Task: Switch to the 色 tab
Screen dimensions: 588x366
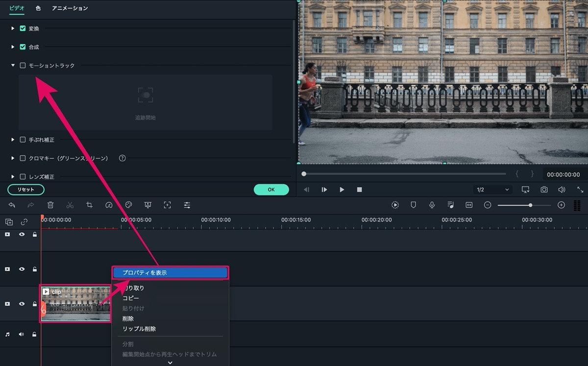Action: click(x=38, y=8)
